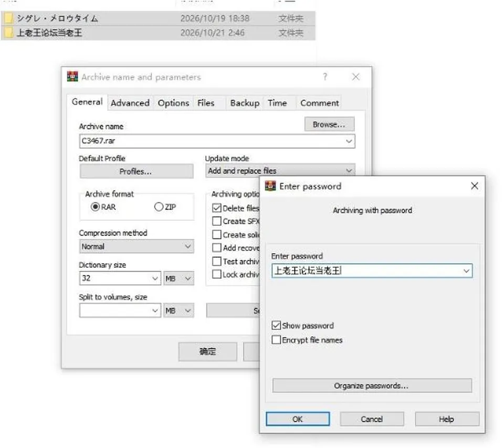
Task: Close the Archive name and parameters dialog
Action: [355, 77]
